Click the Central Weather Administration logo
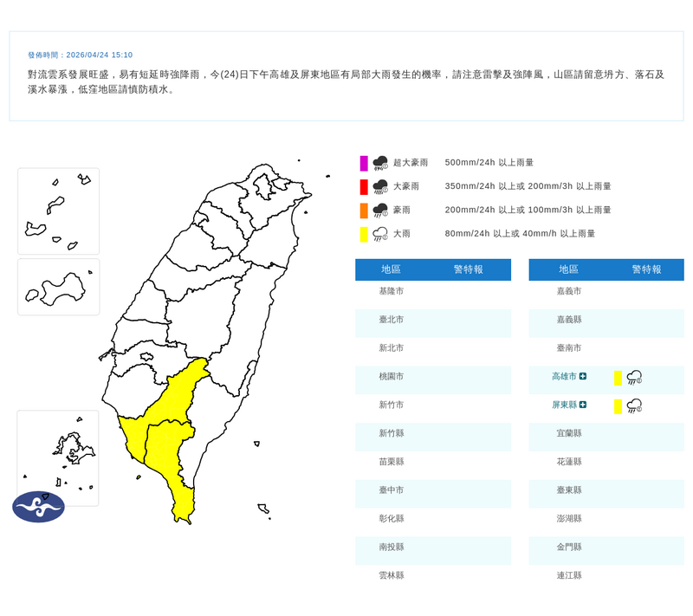The height and width of the screenshot is (616, 693). pyautogui.click(x=38, y=507)
